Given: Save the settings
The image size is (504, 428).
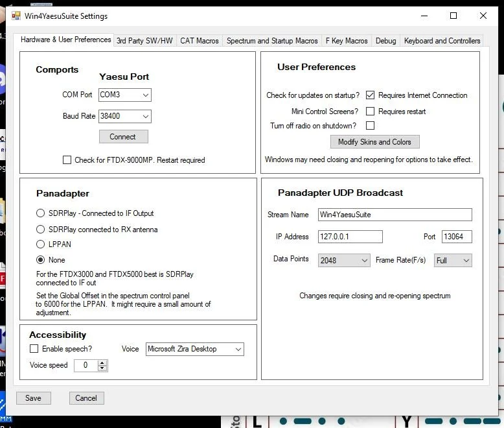Looking at the screenshot, I should 34,398.
